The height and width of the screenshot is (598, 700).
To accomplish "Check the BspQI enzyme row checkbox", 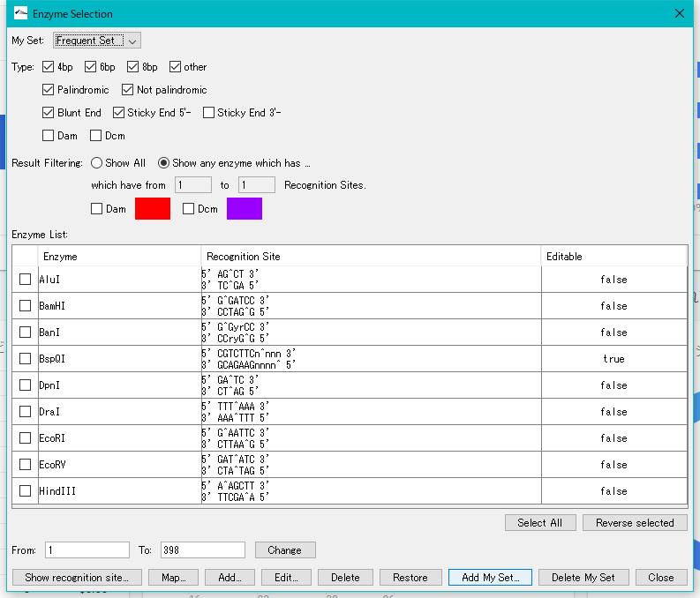I will pos(25,358).
